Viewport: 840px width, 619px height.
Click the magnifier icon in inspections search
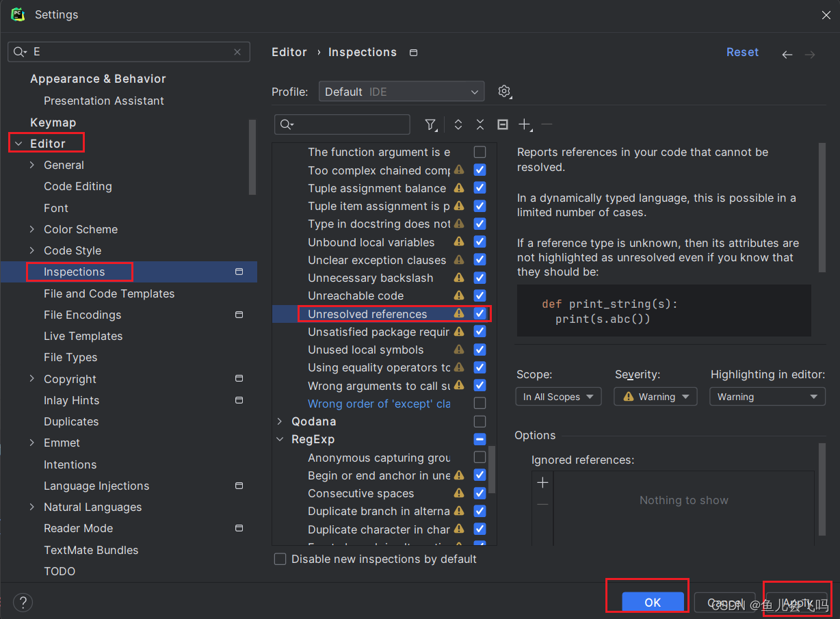287,124
